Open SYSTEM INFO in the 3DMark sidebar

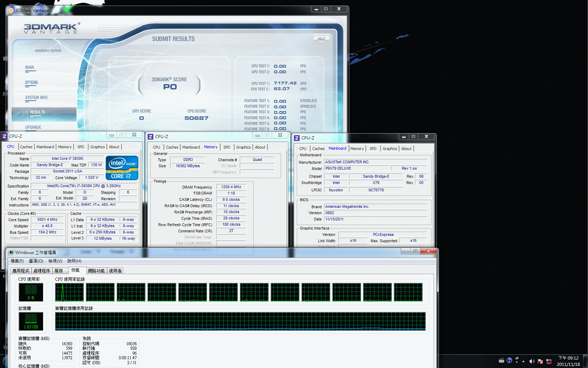tap(36, 97)
